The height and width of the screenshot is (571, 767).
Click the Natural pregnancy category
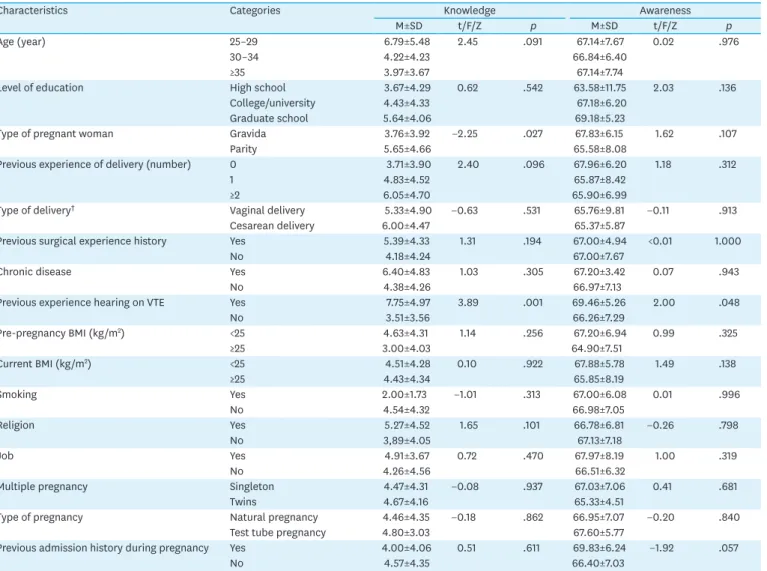tap(273, 517)
